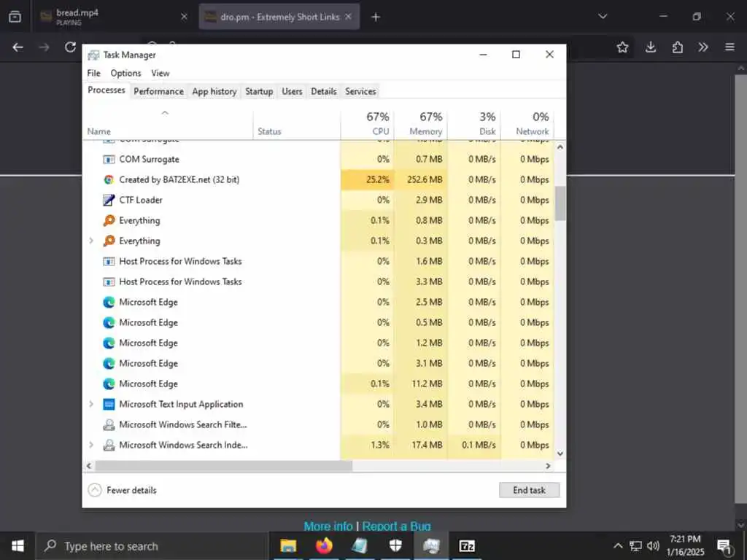Go back with the browser back arrow

(18, 47)
